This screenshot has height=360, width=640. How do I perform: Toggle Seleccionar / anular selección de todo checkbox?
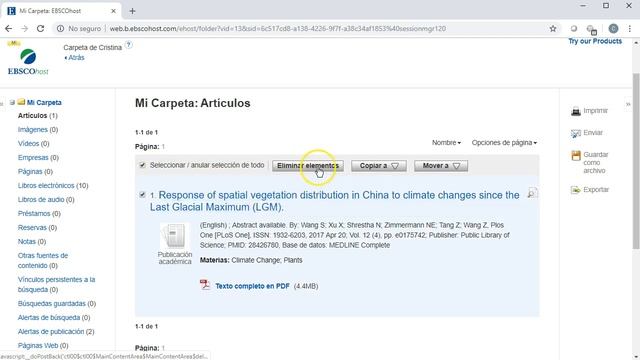click(x=142, y=165)
